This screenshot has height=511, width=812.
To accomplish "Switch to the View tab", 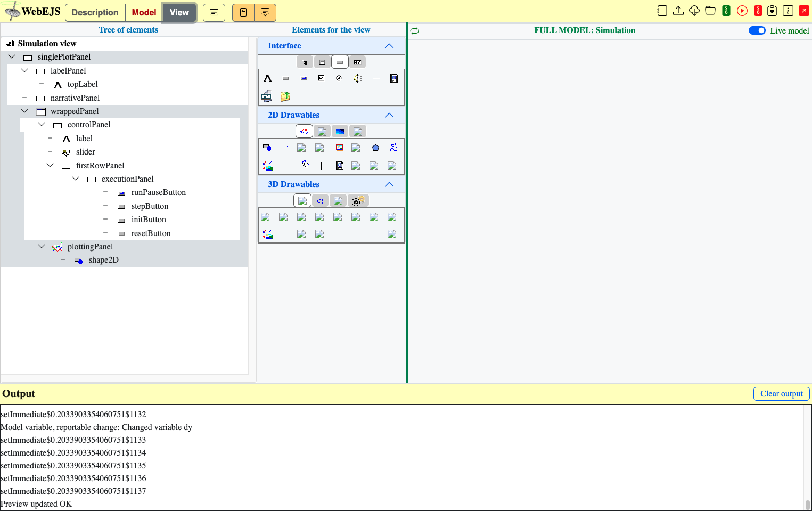I will pos(179,12).
